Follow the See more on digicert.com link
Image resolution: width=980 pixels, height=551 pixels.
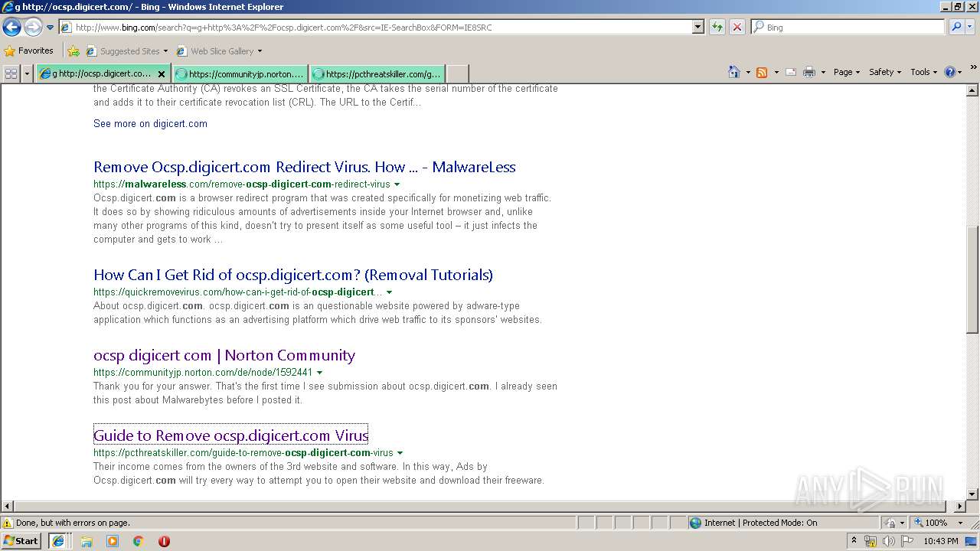click(150, 123)
